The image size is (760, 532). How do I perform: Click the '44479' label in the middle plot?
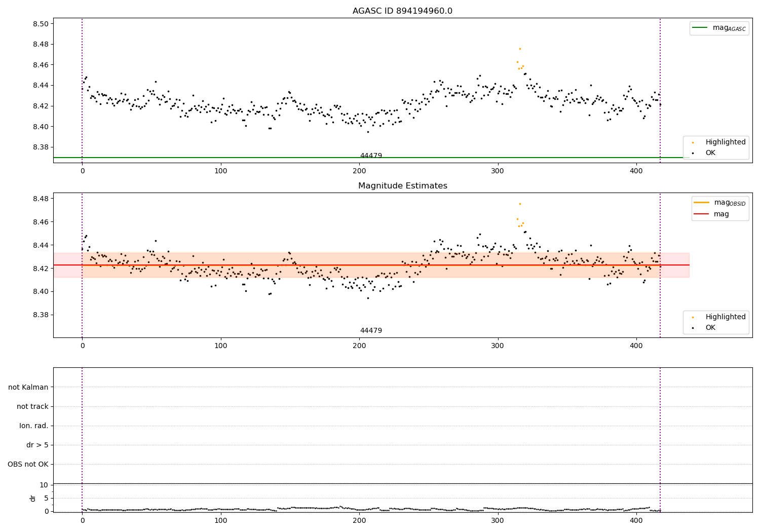point(371,331)
